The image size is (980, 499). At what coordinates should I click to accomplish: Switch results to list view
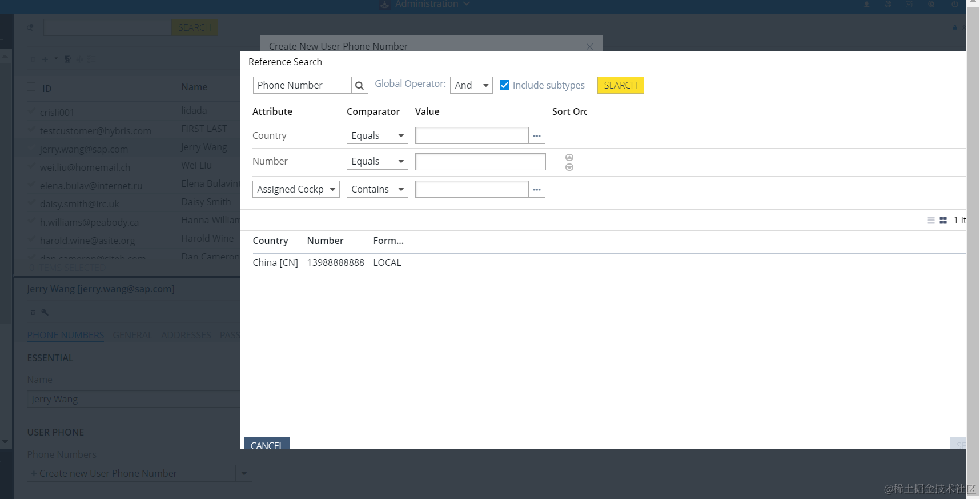(x=931, y=220)
